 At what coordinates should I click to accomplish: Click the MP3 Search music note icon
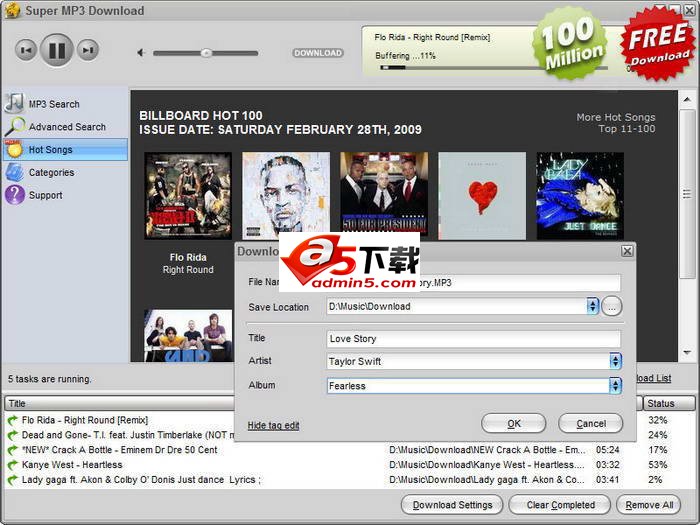[14, 103]
